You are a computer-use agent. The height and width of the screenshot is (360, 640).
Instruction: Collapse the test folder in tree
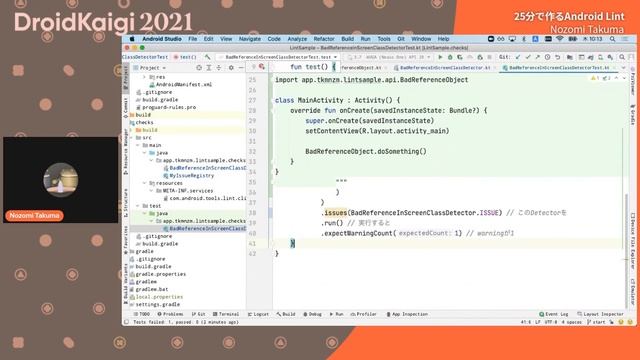coord(138,206)
